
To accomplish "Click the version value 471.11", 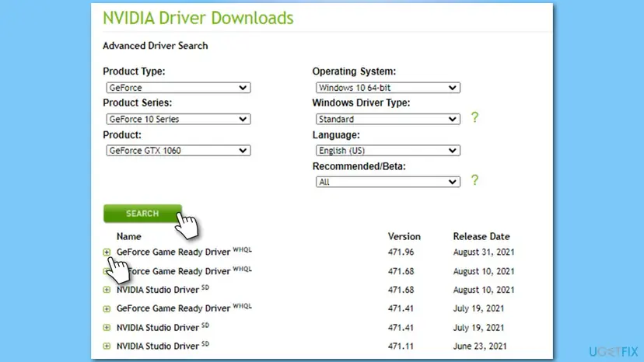I will (x=401, y=346).
